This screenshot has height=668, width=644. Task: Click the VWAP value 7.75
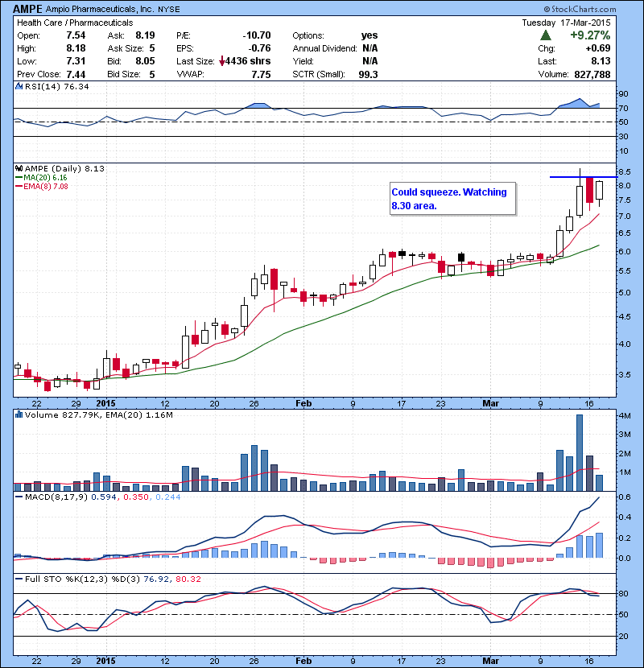[261, 75]
